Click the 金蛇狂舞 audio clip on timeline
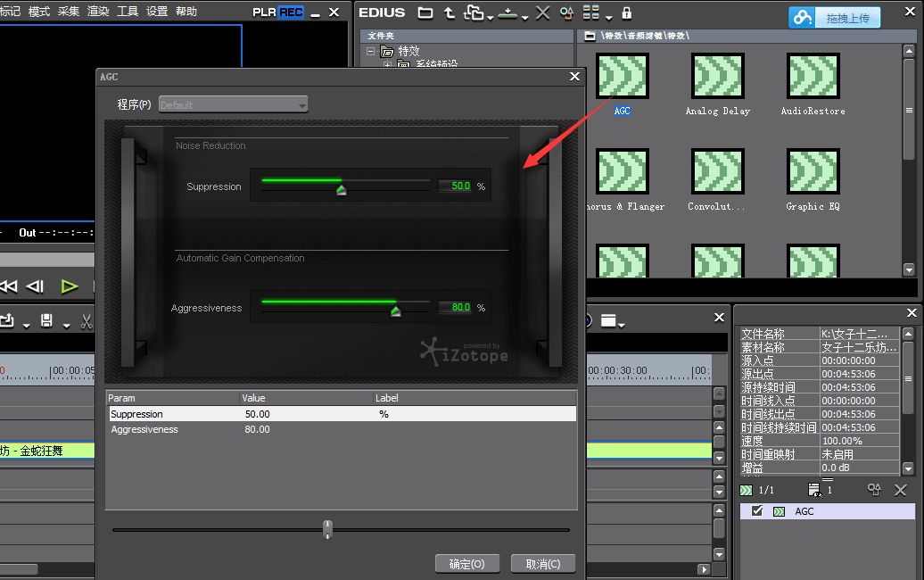This screenshot has width=924, height=580. click(x=47, y=451)
